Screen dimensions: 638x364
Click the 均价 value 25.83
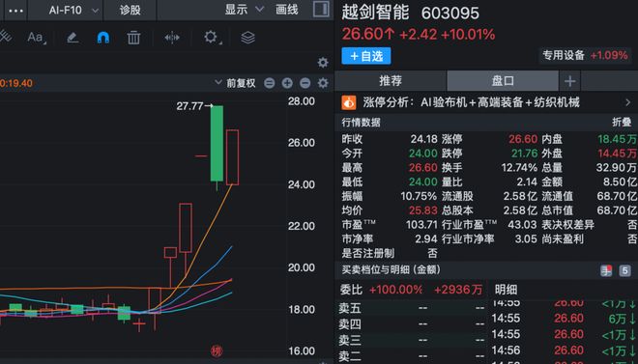click(423, 210)
